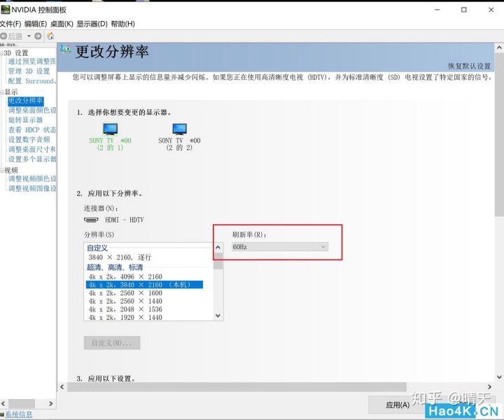Open 旋转显示器 in sidebar
This screenshot has width=504, height=420.
25,120
